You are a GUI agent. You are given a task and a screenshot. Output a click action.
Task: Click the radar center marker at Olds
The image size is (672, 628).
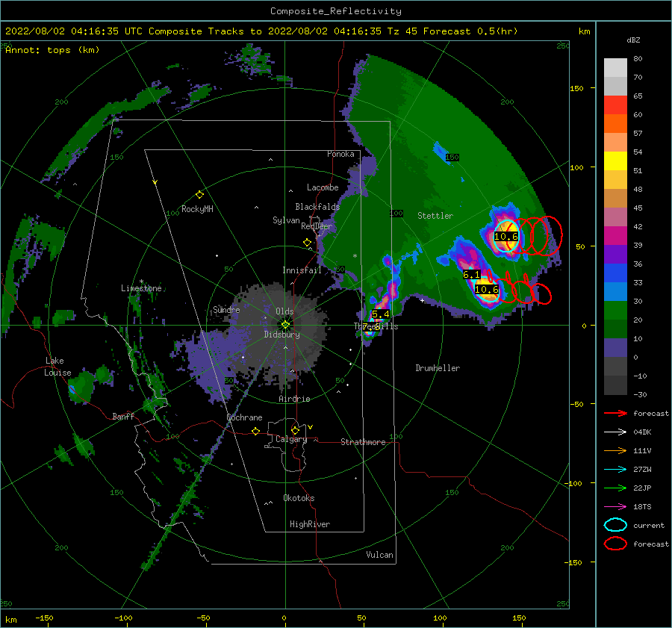click(285, 325)
